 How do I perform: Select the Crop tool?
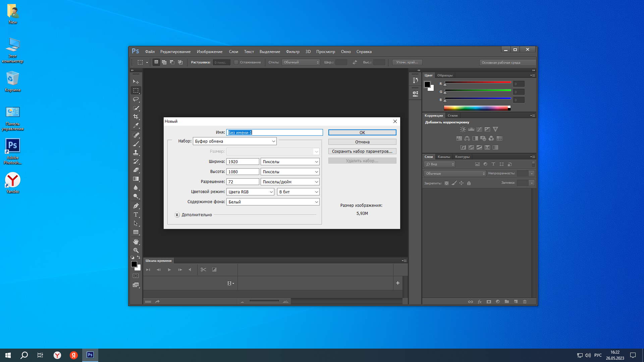pos(136,117)
